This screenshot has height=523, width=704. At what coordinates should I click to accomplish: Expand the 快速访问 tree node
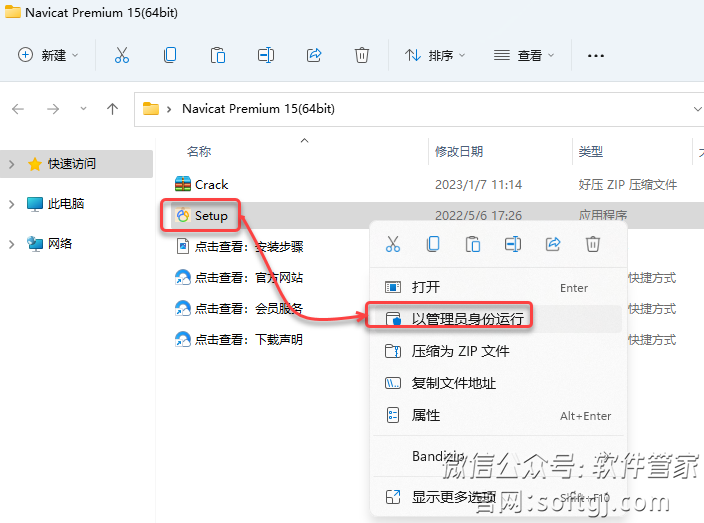click(x=12, y=164)
